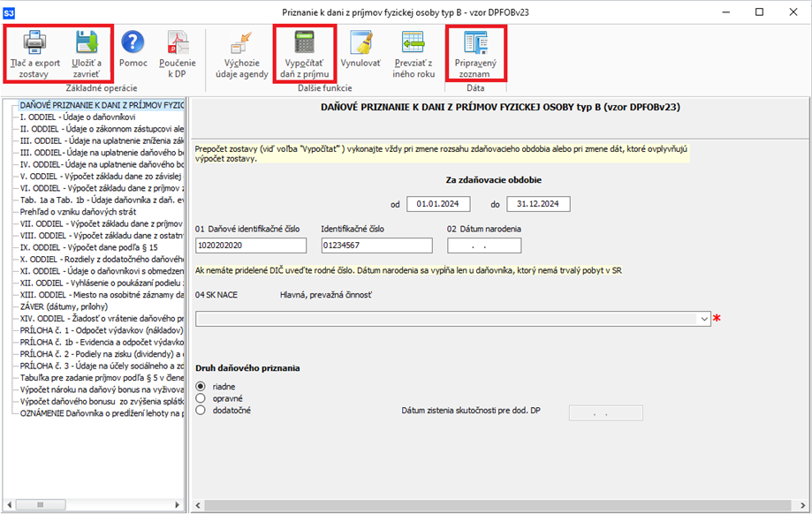This screenshot has width=812, height=514.
Task: Open the Pripravený zoznam icon
Action: pos(476,42)
